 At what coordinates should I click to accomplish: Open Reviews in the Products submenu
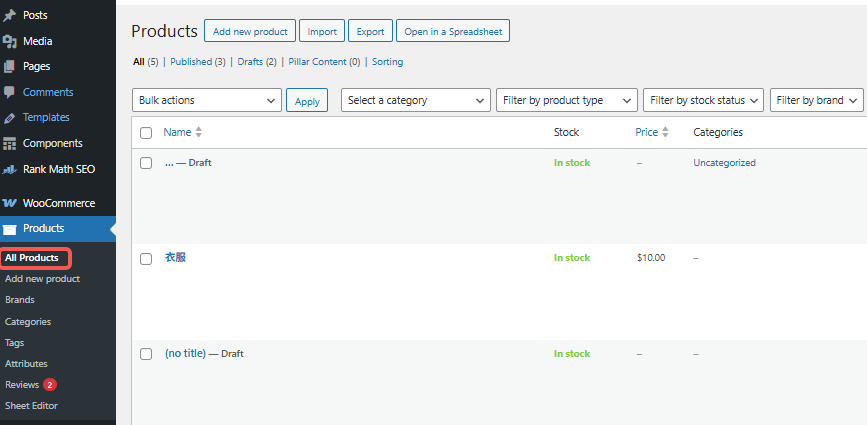click(22, 384)
